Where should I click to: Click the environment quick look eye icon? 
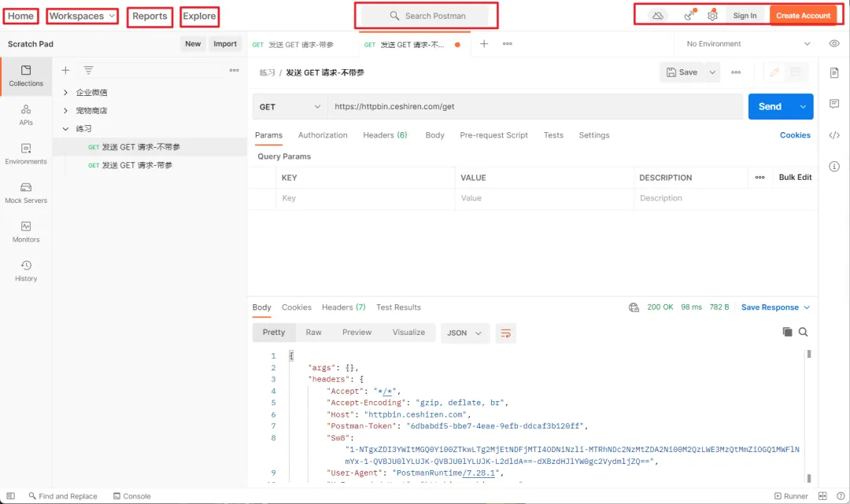[x=834, y=44]
